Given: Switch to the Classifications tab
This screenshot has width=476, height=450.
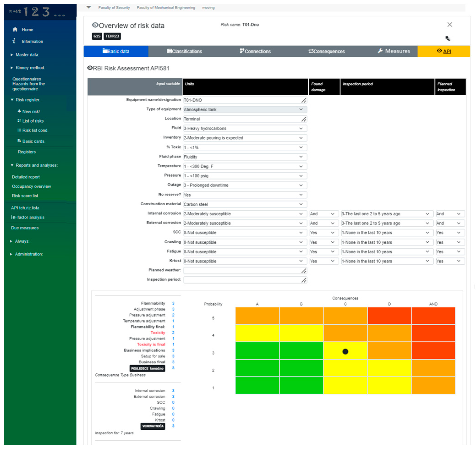Looking at the screenshot, I should 185,51.
